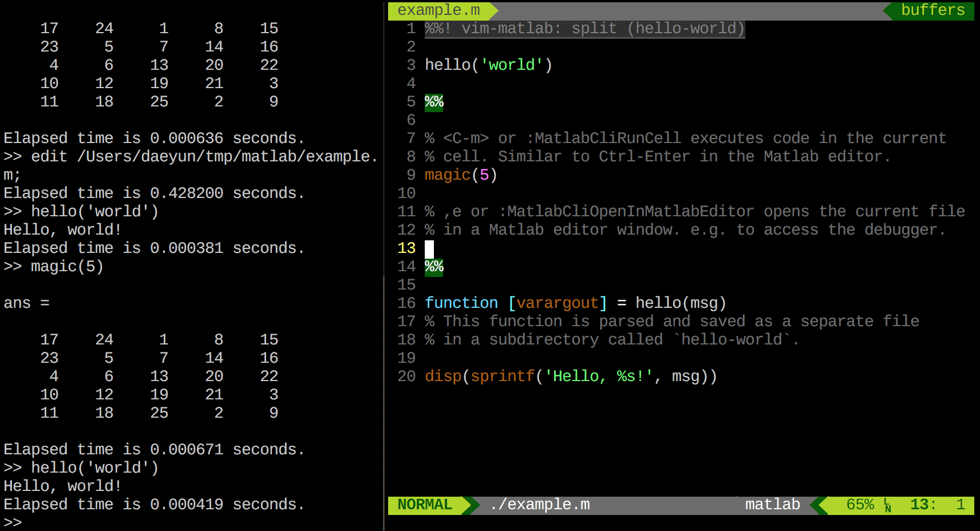Click Elapsed time is 0.000419 seconds line
Image resolution: width=980 pixels, height=531 pixels.
pyautogui.click(x=155, y=505)
